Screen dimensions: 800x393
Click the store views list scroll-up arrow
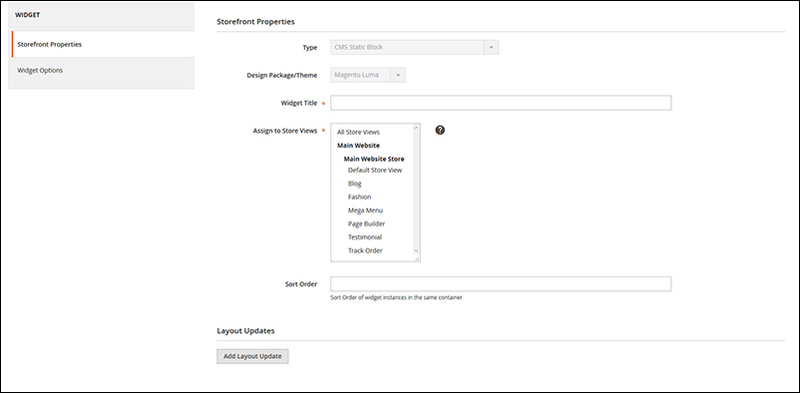[x=416, y=128]
